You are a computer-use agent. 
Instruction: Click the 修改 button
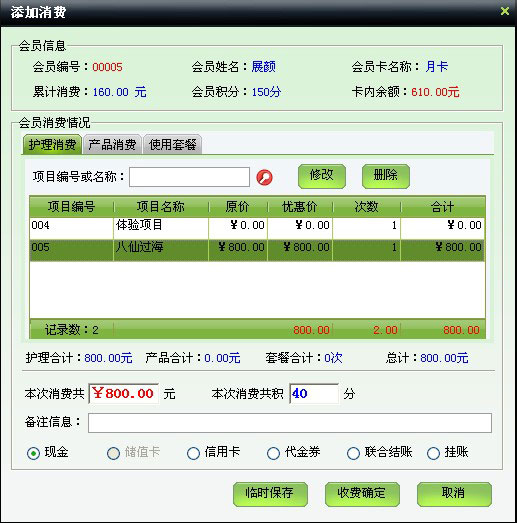[x=322, y=176]
